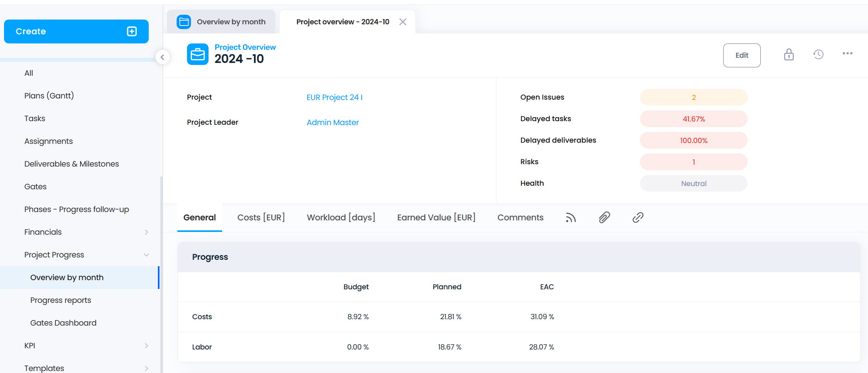Viewport: 868px width, 373px height.
Task: Open the three-dot more options menu
Action: 847,54
